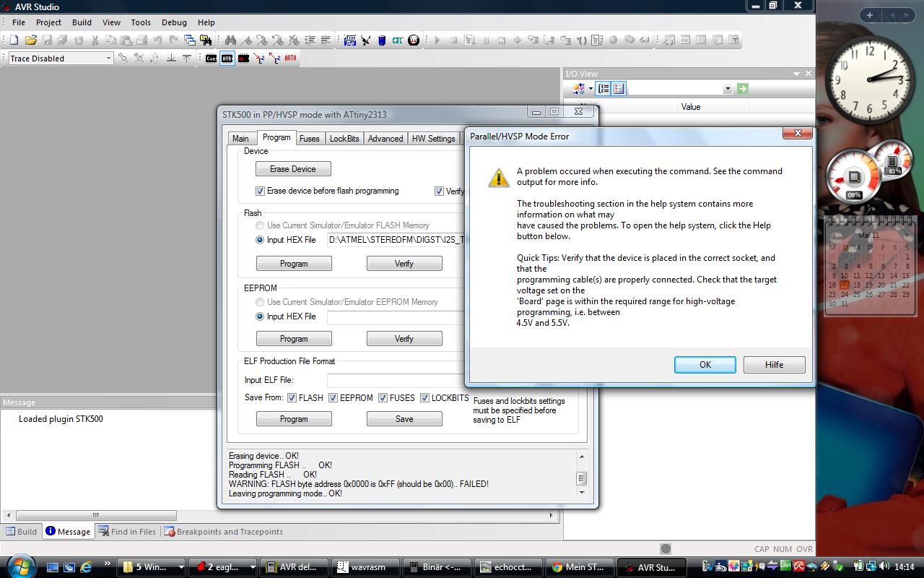This screenshot has width=924, height=578.
Task: Open dropdown arrow beside I/O View filter icon
Action: point(590,88)
